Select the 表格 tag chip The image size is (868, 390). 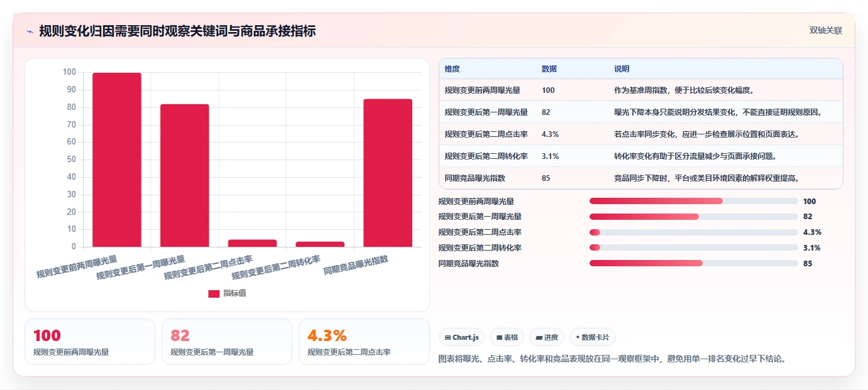(507, 337)
